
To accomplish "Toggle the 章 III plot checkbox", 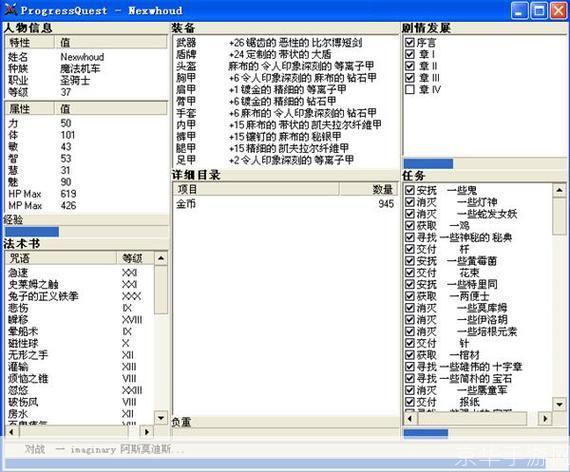I will [x=410, y=77].
